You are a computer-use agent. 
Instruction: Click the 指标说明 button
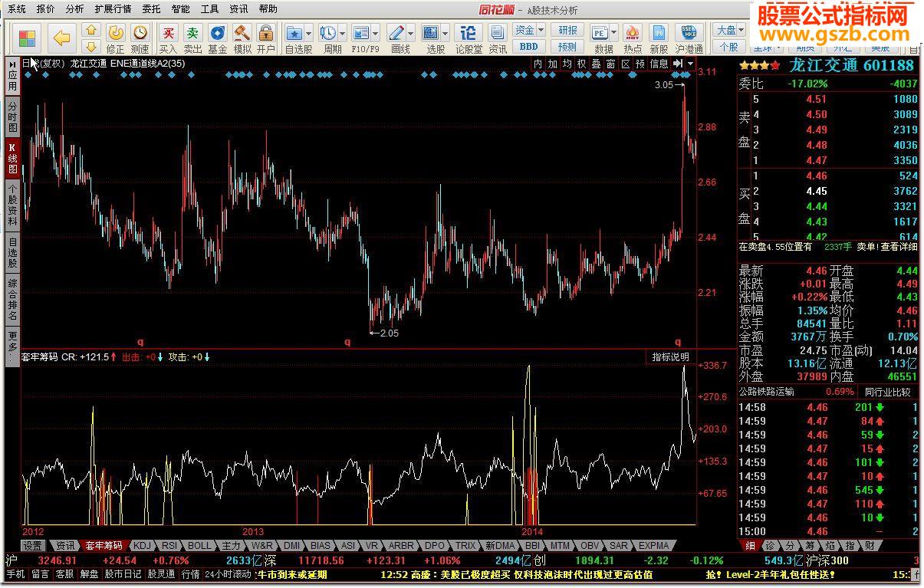pos(670,356)
